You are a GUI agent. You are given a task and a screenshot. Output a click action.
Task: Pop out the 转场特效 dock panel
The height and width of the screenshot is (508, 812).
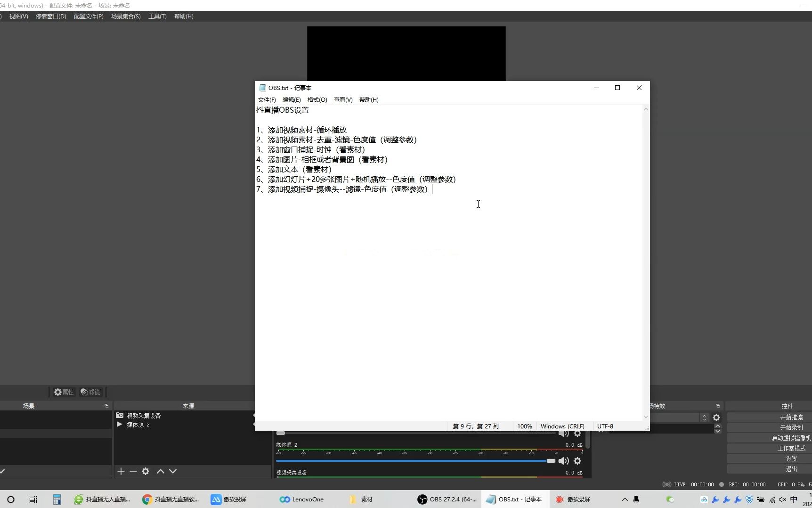(718, 406)
